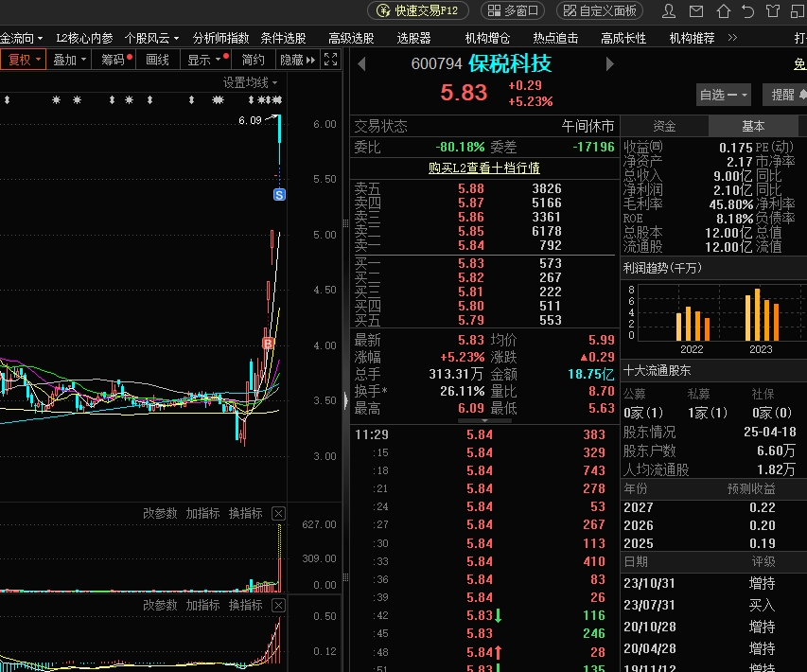Viewport: 807px width, 672px height.
Task: Open the 叠加 dropdown
Action: [x=69, y=60]
